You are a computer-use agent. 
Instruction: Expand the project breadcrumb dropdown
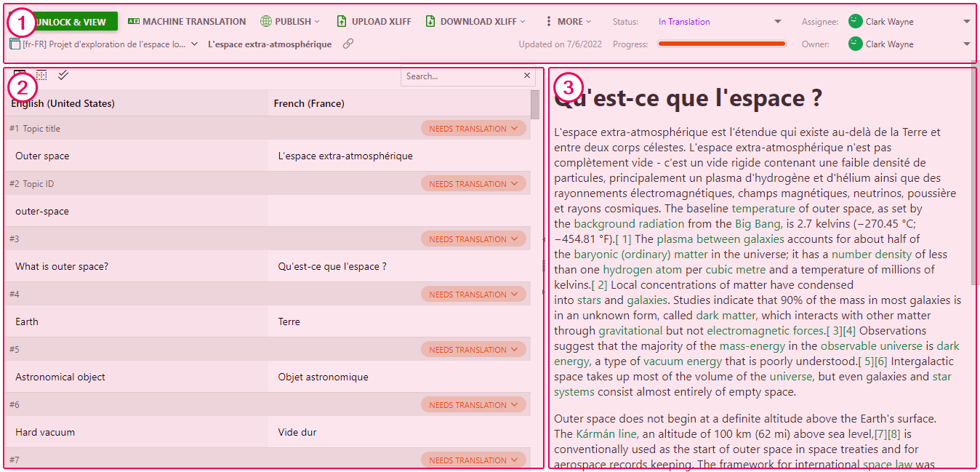click(193, 44)
